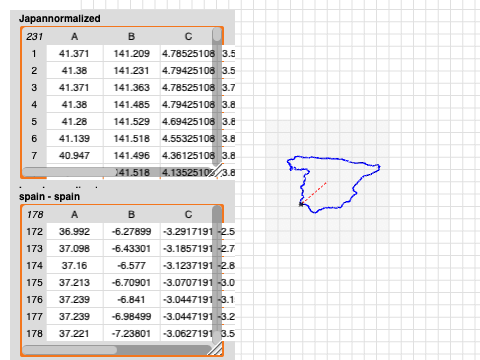Click cell 37.221 in row 178

pos(75,334)
